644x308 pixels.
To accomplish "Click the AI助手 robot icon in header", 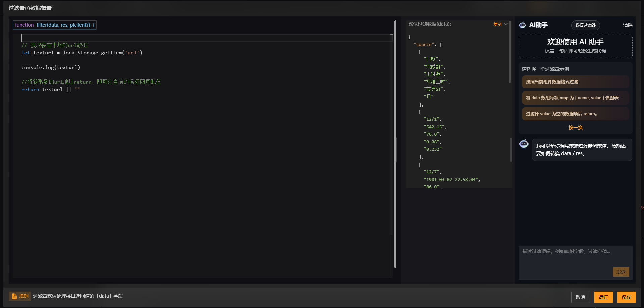I will click(522, 25).
